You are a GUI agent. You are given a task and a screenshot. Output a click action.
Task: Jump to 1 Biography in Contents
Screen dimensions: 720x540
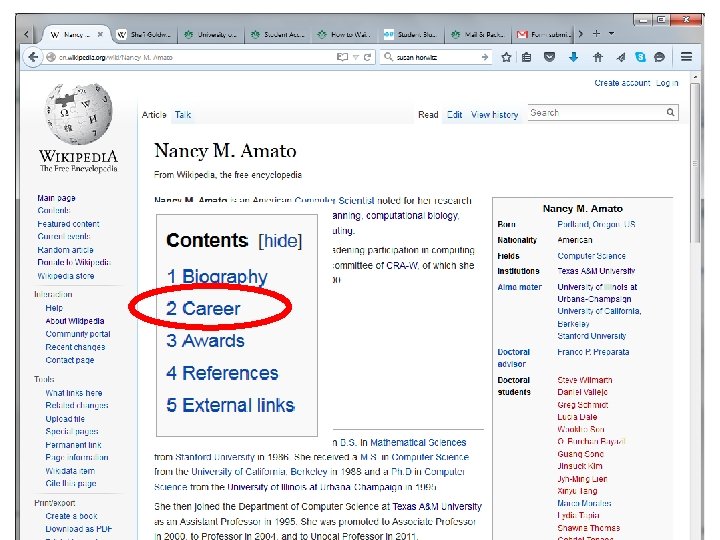point(217,276)
